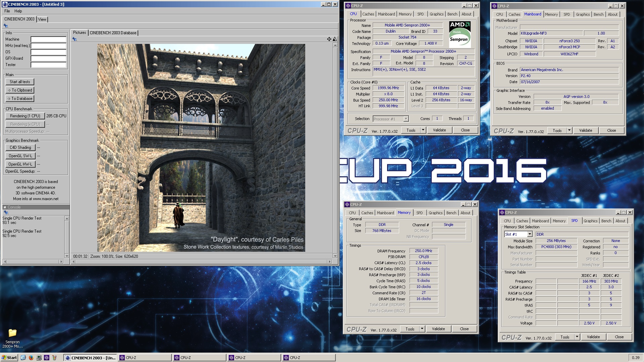Click the triangle zoom icon above the render
This screenshot has height=362, width=644.
pyautogui.click(x=334, y=39)
